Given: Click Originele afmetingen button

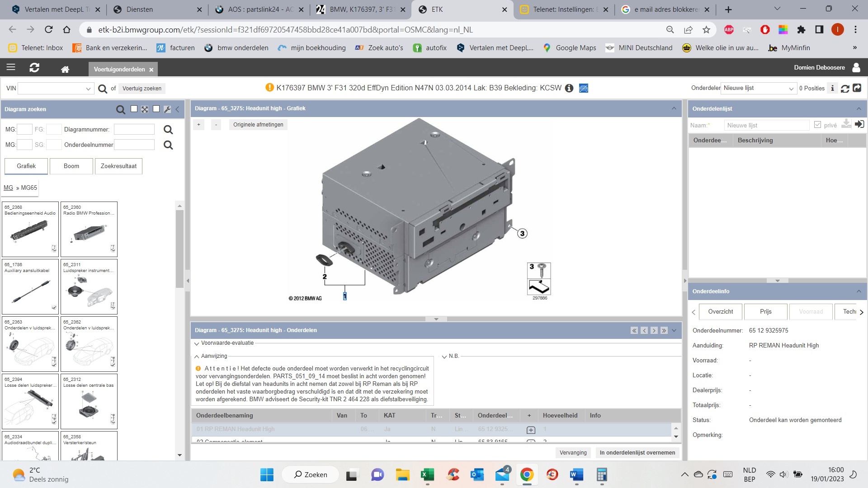Looking at the screenshot, I should (258, 125).
